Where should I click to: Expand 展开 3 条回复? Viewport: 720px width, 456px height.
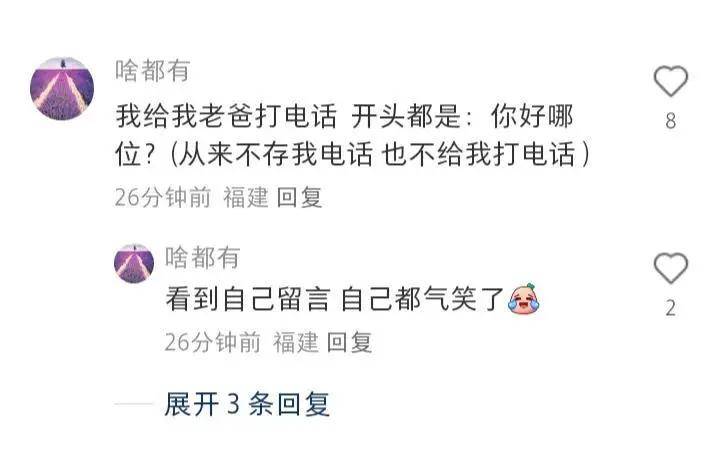click(247, 405)
